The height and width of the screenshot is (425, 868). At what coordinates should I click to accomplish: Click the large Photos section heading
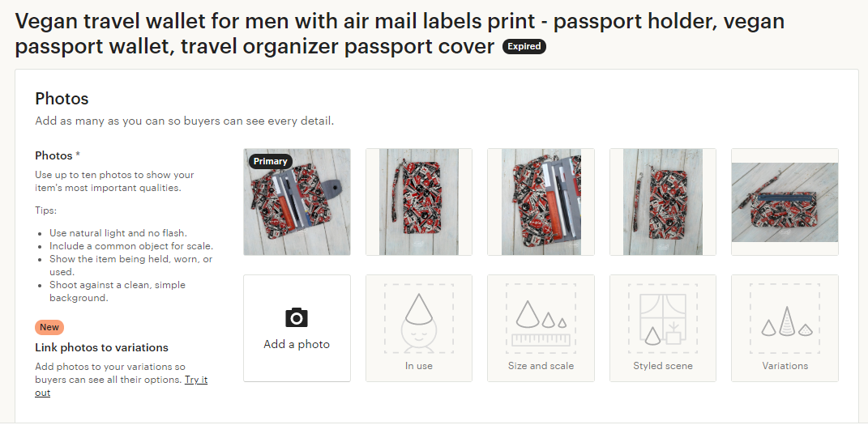coord(62,99)
